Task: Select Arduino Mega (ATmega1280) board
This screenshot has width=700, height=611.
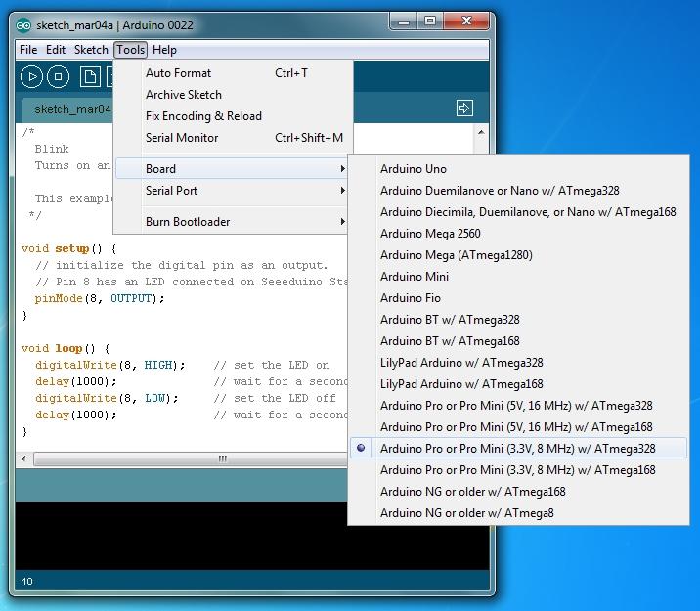Action: pyautogui.click(x=518, y=255)
